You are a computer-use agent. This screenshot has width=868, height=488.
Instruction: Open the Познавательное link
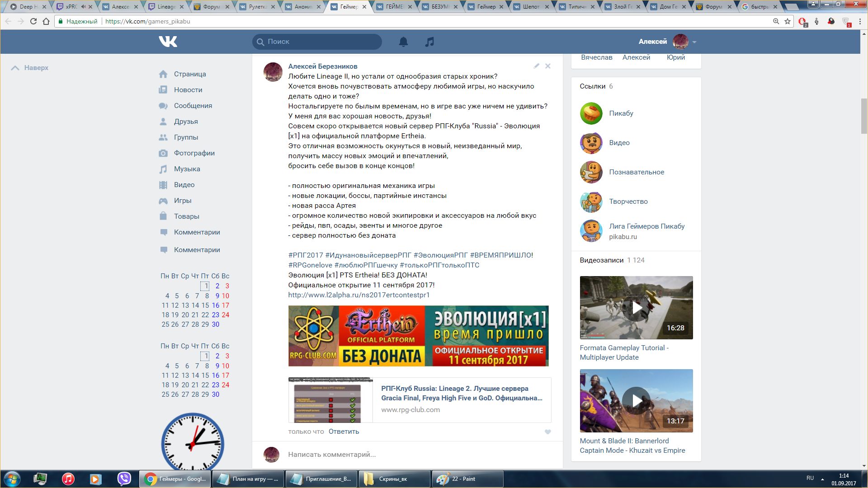click(637, 172)
